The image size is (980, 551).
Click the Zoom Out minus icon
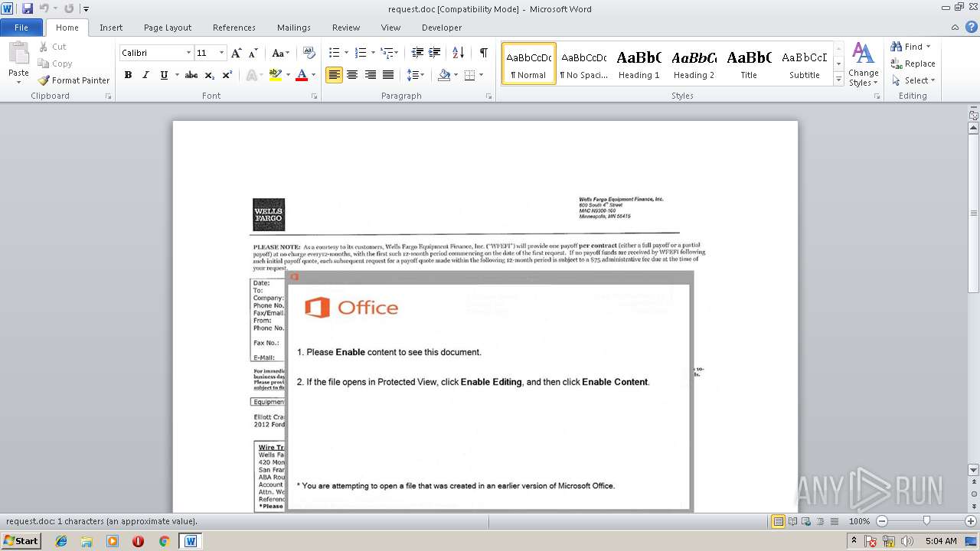point(881,521)
